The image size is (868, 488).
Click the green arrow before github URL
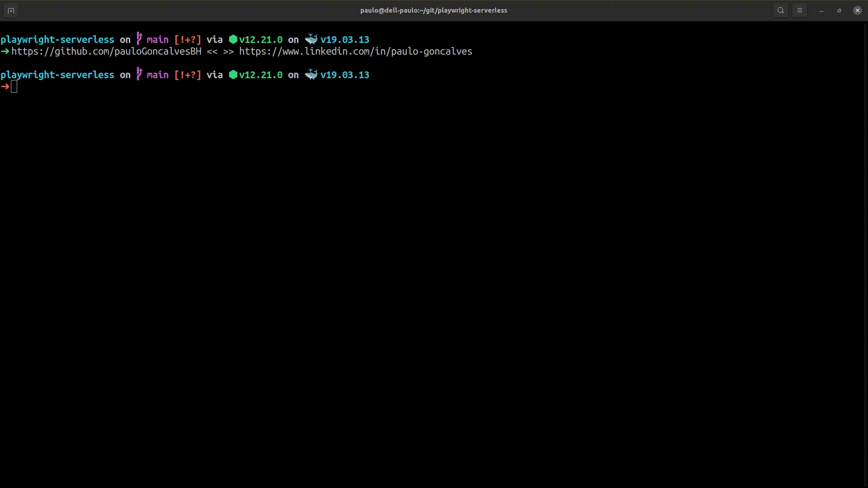click(5, 52)
